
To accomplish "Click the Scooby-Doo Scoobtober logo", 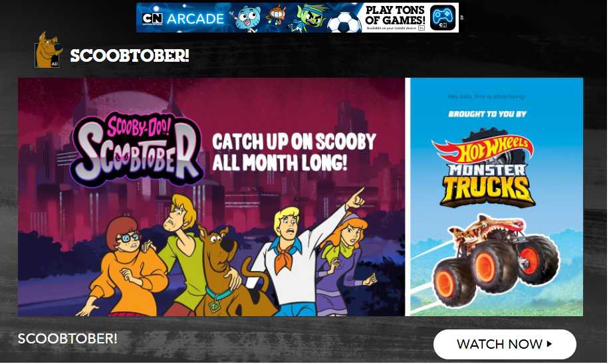I will pyautogui.click(x=137, y=149).
